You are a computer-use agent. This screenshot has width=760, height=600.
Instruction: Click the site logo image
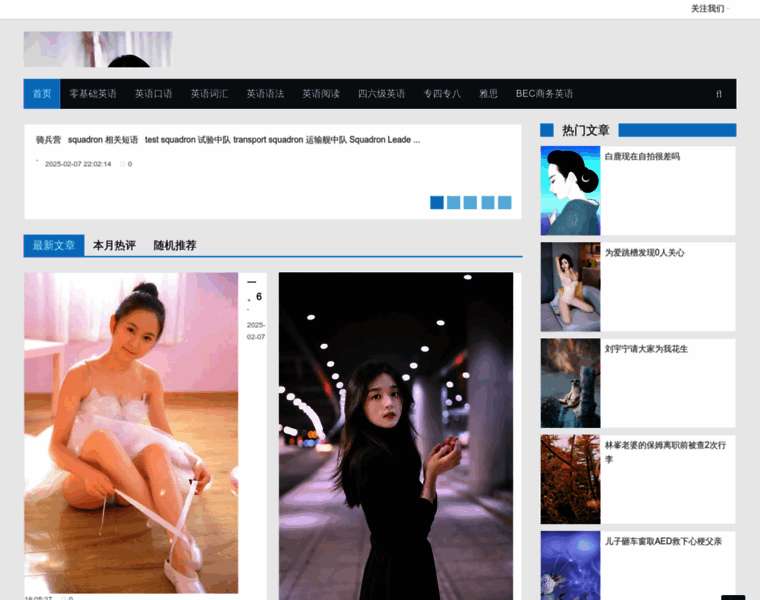[98, 49]
